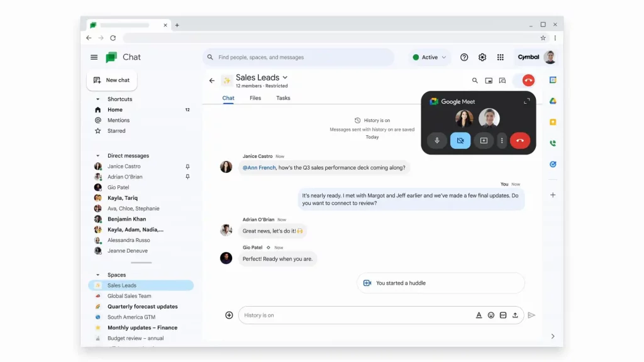Select the emoji icon in the message bar
The image size is (644, 362).
click(491, 315)
